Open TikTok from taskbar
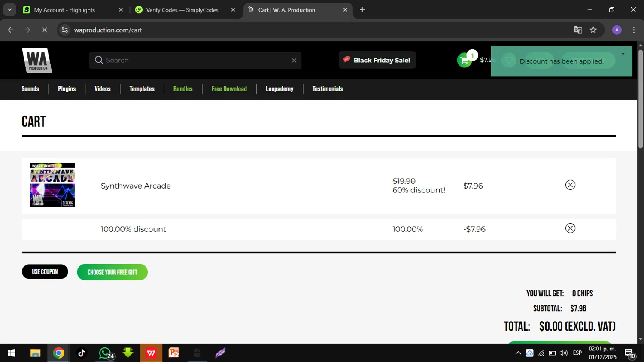 [x=82, y=353]
